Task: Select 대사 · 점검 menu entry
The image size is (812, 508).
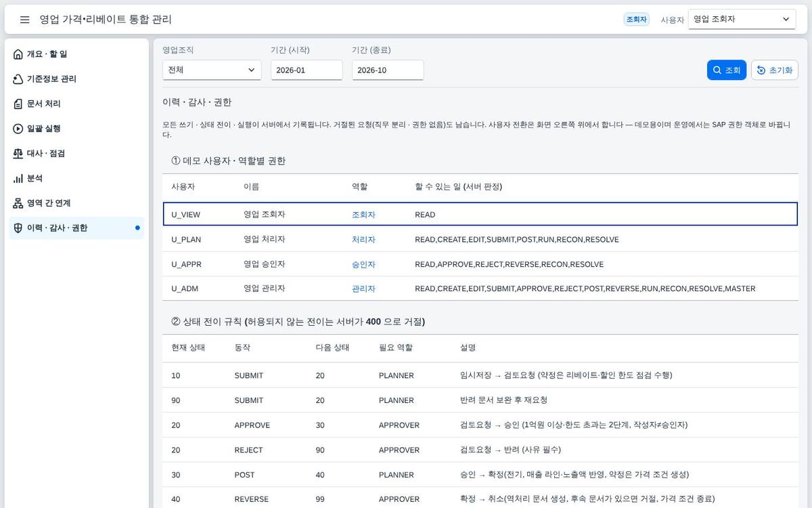Action: tap(76, 154)
